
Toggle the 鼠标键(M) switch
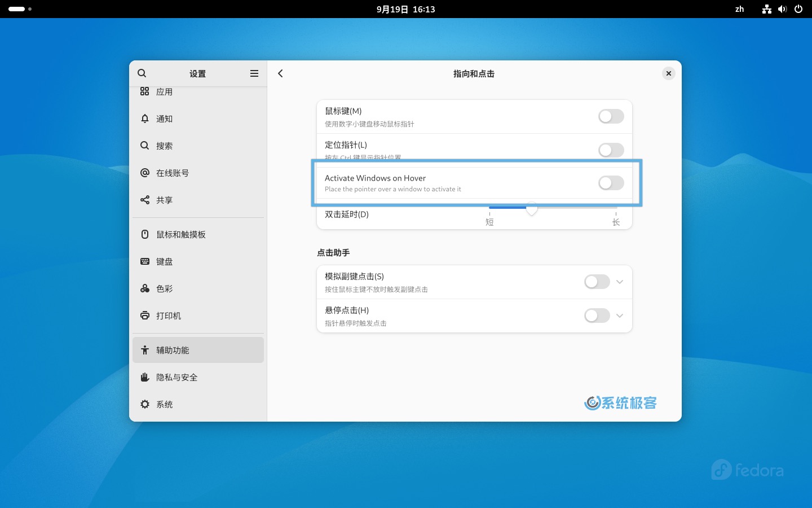[611, 116]
